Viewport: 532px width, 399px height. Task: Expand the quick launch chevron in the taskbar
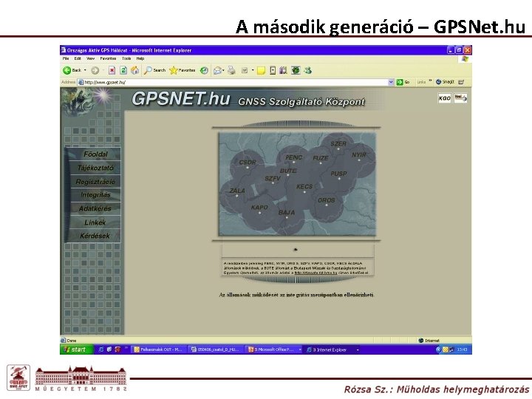tap(126, 348)
